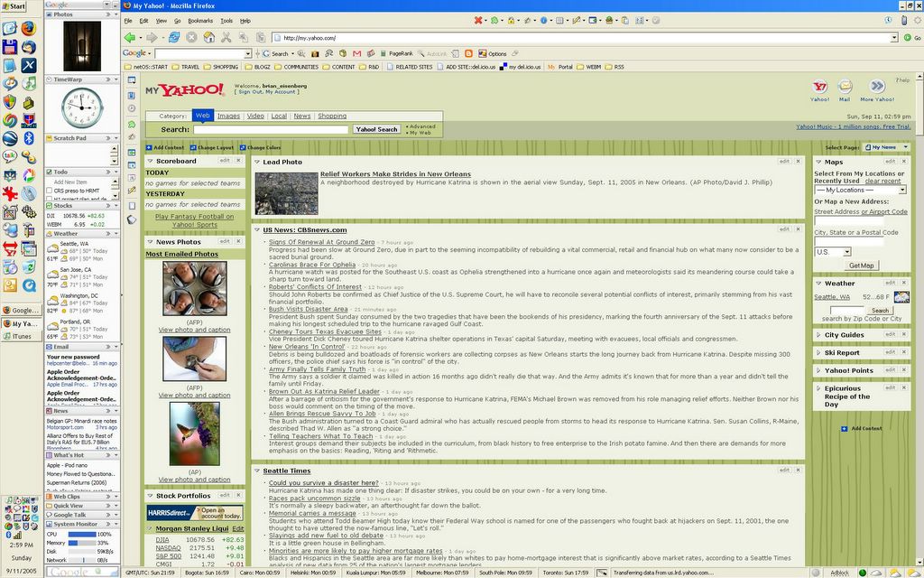Open 'Relief Workers Make Strides in New Orleans' headline
Image resolution: width=924 pixels, height=578 pixels.
395,174
